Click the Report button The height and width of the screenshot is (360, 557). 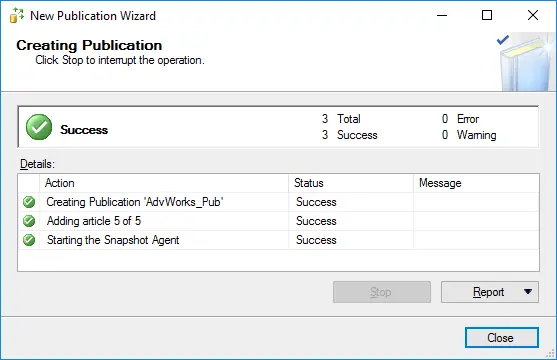point(490,292)
